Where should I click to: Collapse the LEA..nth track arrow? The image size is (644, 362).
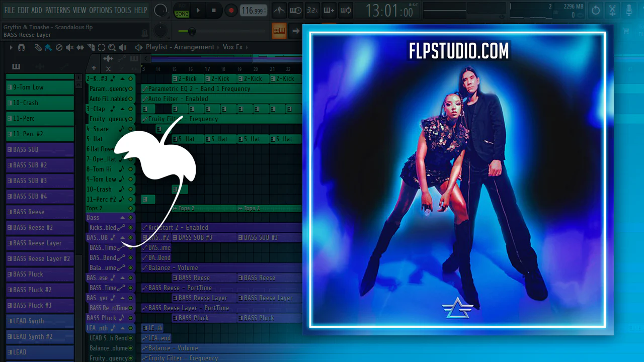coord(122,328)
